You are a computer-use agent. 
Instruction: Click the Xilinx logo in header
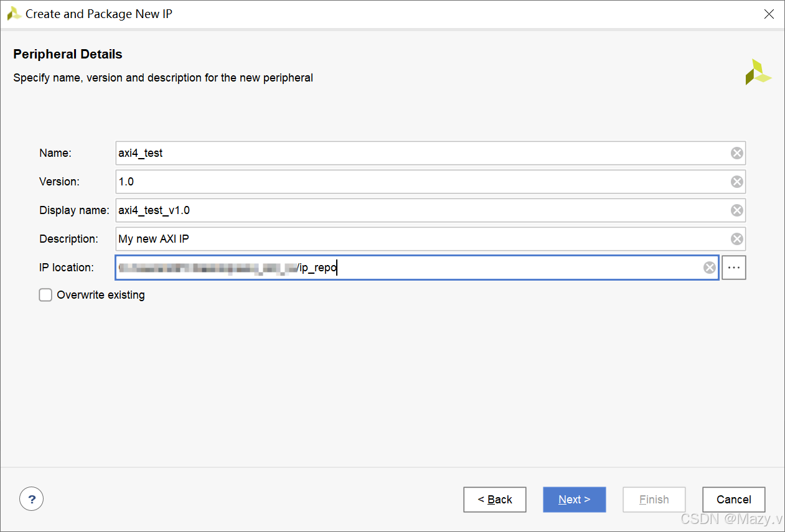tap(758, 72)
